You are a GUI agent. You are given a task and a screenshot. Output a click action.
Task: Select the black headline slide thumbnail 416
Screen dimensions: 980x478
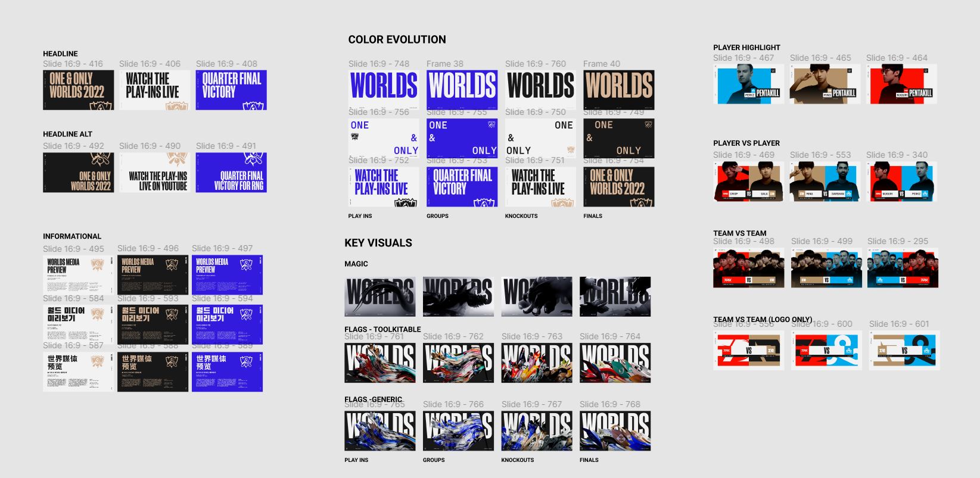coord(78,90)
